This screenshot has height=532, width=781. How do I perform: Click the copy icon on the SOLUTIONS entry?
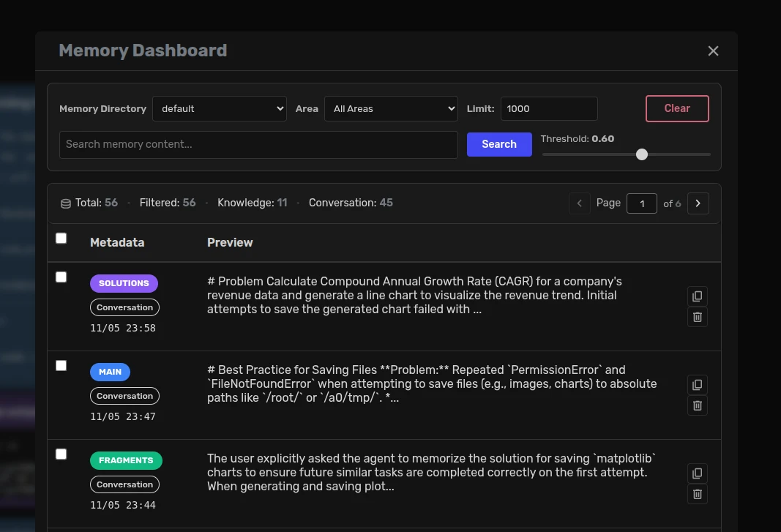point(697,296)
